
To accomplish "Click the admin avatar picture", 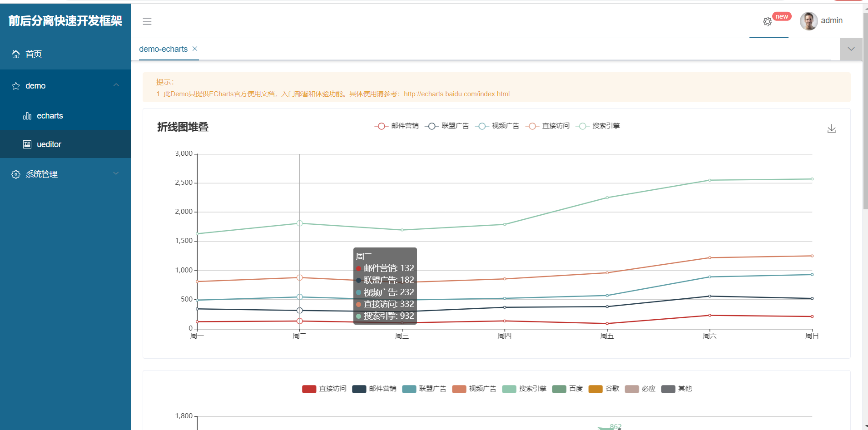I will [808, 21].
